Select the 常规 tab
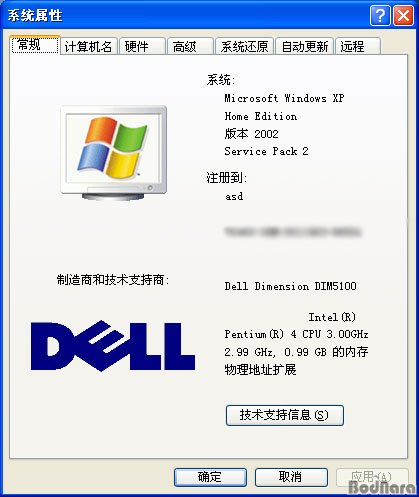Image resolution: width=419 pixels, height=497 pixels. [x=35, y=45]
